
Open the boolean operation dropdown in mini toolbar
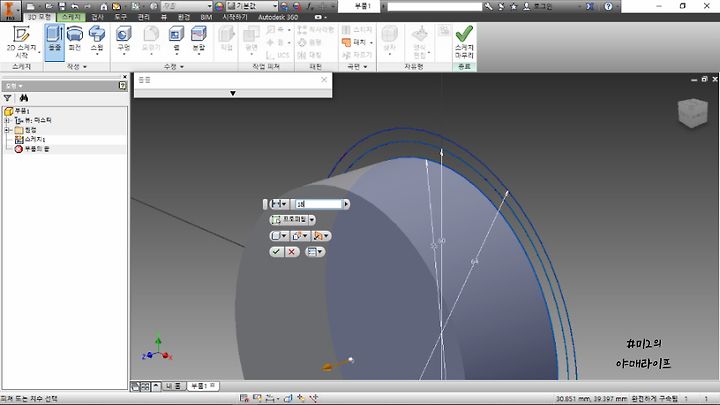click(300, 236)
